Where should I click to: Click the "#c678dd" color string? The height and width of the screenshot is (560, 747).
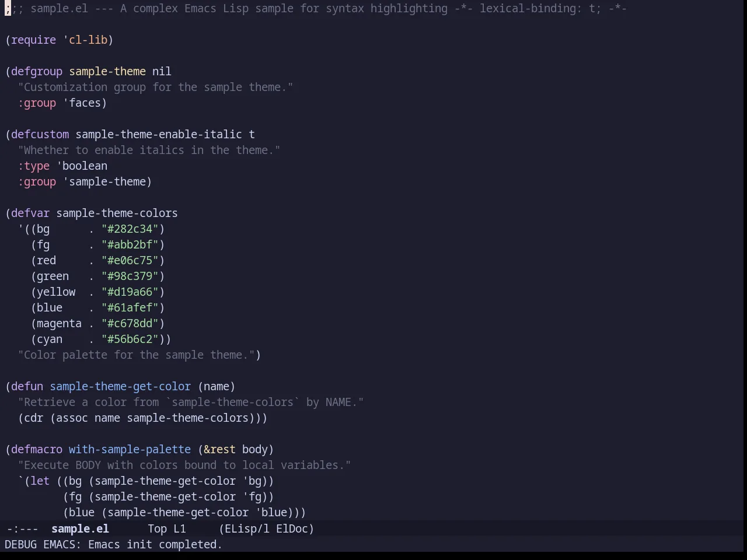click(x=130, y=323)
